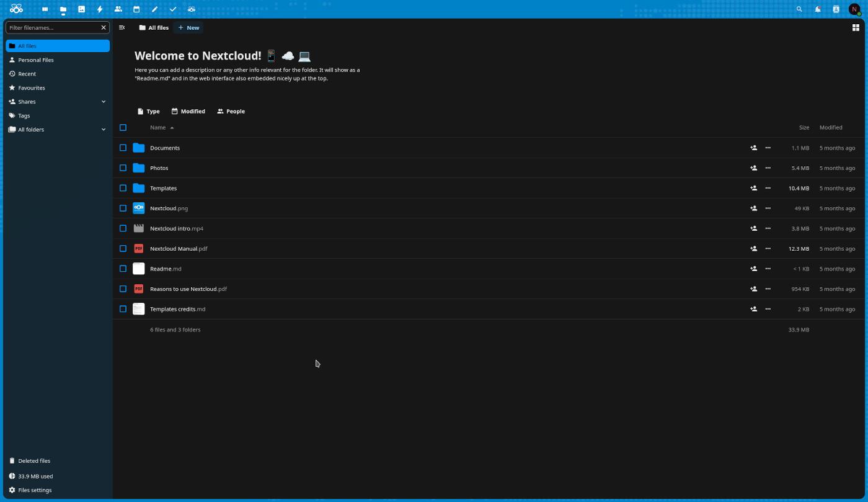The width and height of the screenshot is (868, 502).
Task: Collapse the navigation sidebar toggle icon
Action: [122, 27]
